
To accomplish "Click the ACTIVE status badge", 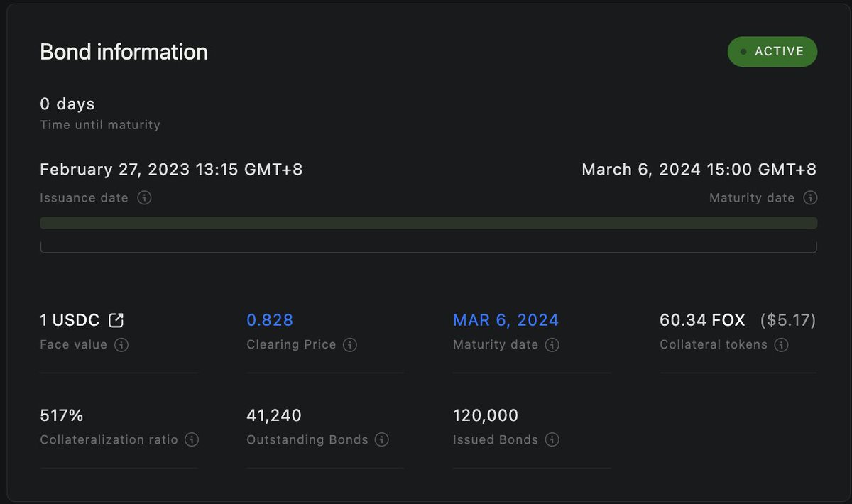I will (772, 52).
